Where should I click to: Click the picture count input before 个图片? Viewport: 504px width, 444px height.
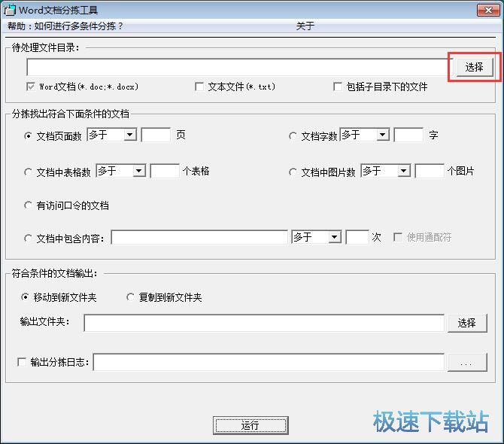(x=430, y=171)
